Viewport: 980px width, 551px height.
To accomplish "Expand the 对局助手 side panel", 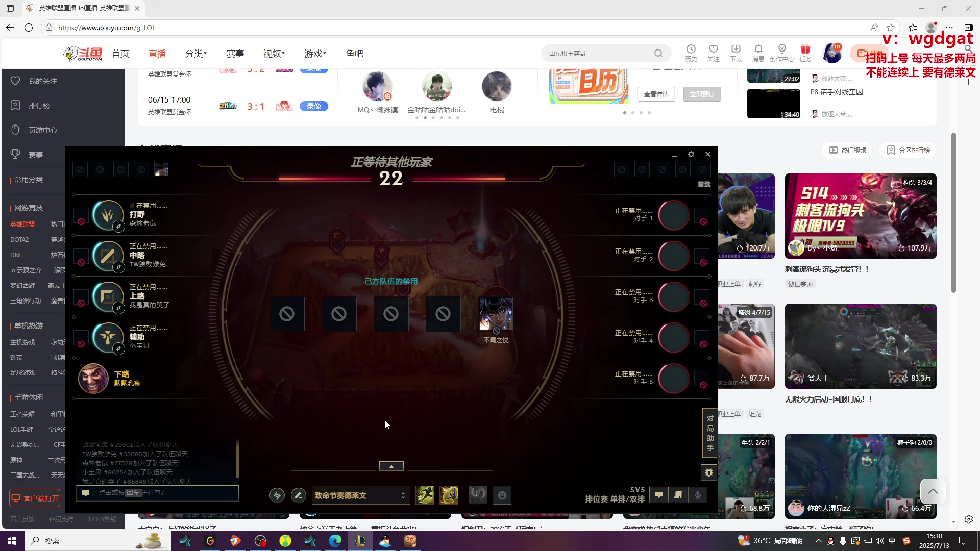I will coord(710,433).
